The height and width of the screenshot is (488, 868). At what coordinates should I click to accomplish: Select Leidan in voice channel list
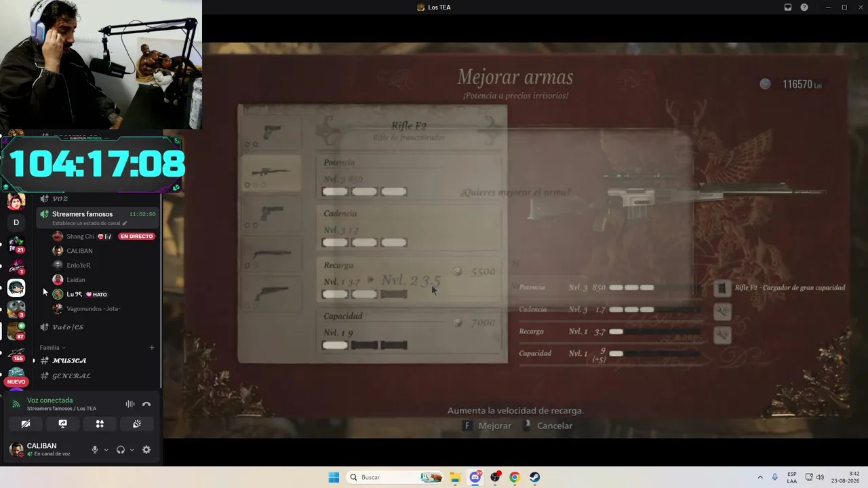click(x=76, y=280)
